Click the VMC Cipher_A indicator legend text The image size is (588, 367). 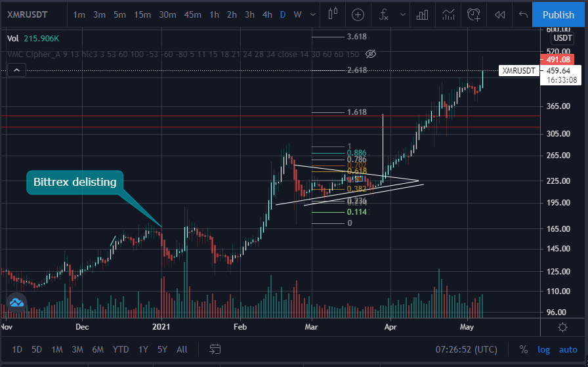(183, 54)
